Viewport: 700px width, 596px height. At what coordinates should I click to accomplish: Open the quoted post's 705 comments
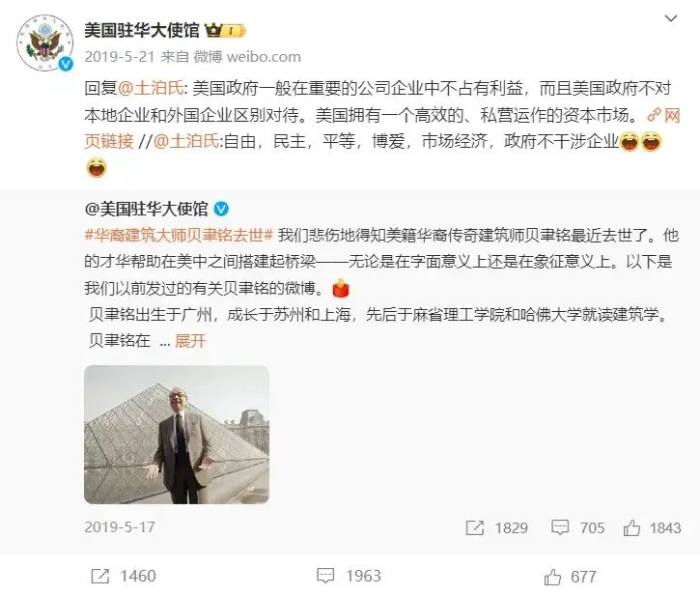point(560,527)
